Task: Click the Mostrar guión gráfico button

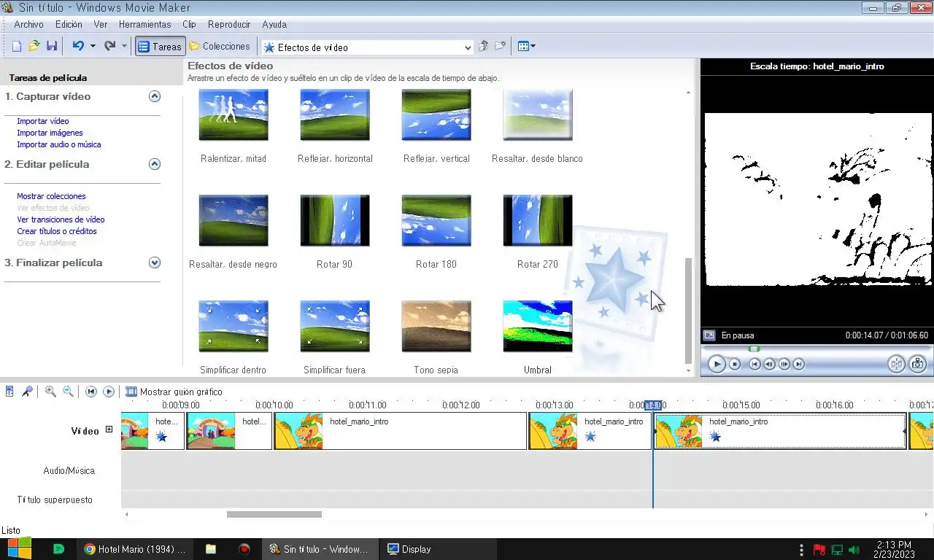Action: (174, 392)
